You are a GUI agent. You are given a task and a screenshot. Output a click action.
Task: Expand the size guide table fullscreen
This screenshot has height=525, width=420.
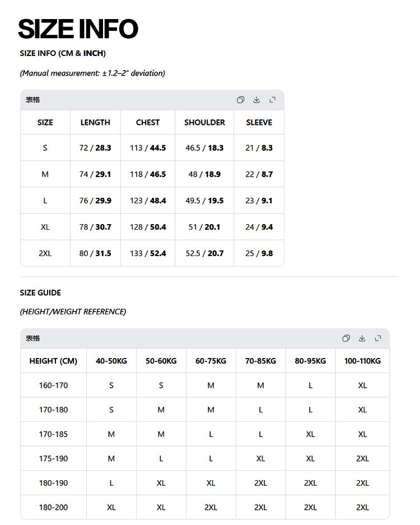378,338
